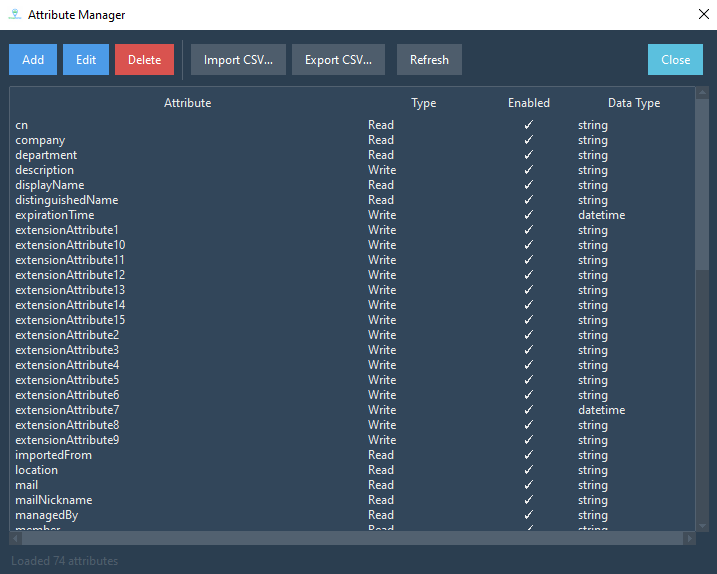717x574 pixels.
Task: Toggle the enabled checkmark for expirationTime
Action: tap(528, 215)
